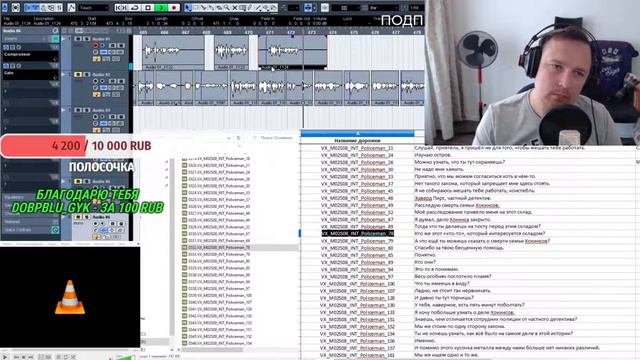The height and width of the screenshot is (360, 640).
Task: Click the VLC cone video area
Action: click(x=70, y=297)
